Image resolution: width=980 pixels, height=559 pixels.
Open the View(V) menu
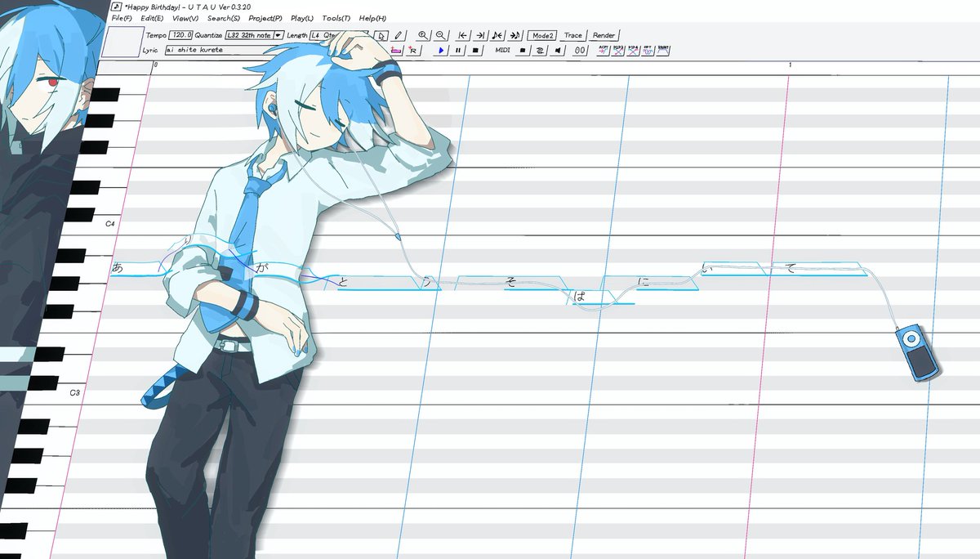(185, 18)
